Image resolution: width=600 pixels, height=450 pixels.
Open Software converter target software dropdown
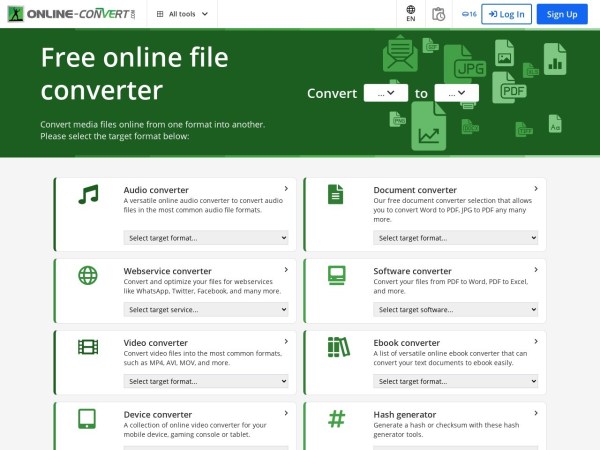[x=456, y=310]
